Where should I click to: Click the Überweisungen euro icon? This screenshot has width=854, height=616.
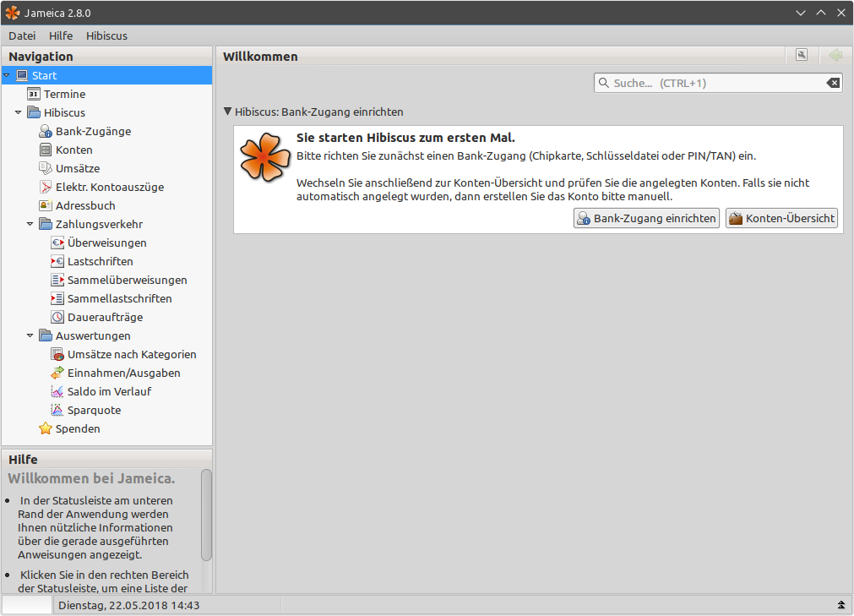57,243
